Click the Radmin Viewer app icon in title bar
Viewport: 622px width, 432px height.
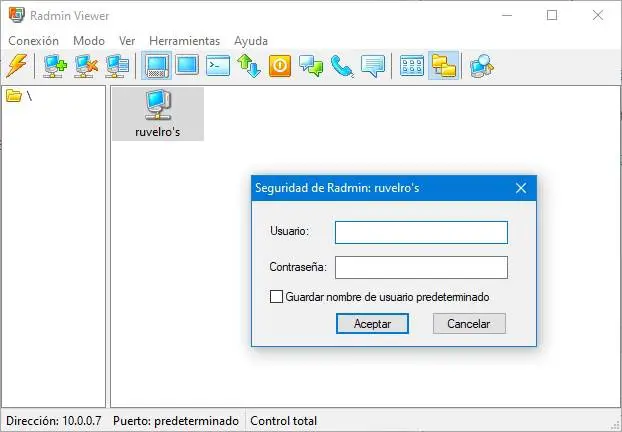tap(17, 15)
